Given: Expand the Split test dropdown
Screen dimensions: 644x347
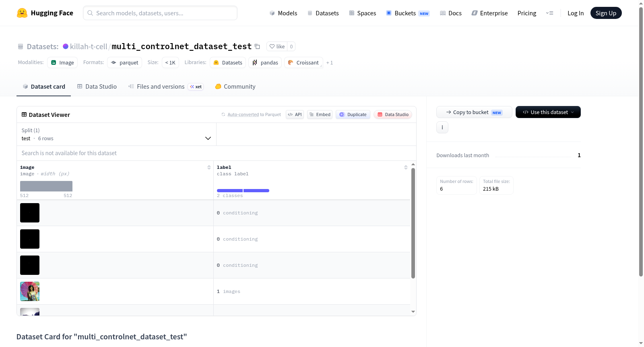Looking at the screenshot, I should tap(117, 134).
